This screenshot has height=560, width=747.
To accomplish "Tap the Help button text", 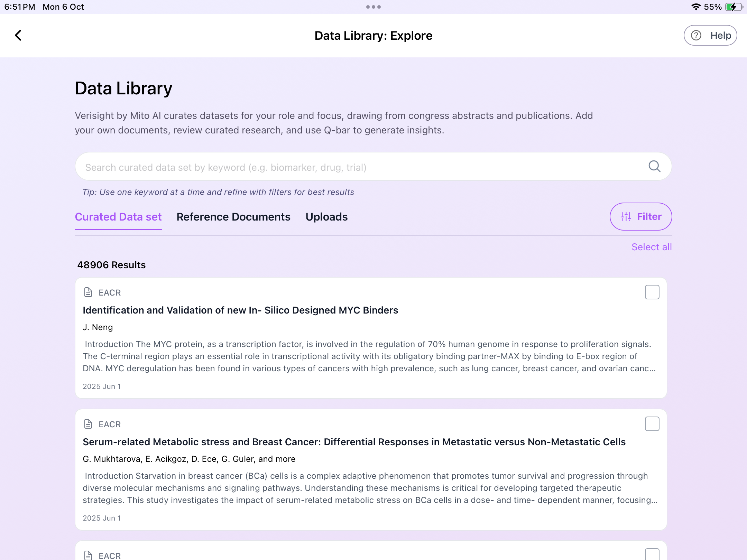I will click(720, 35).
